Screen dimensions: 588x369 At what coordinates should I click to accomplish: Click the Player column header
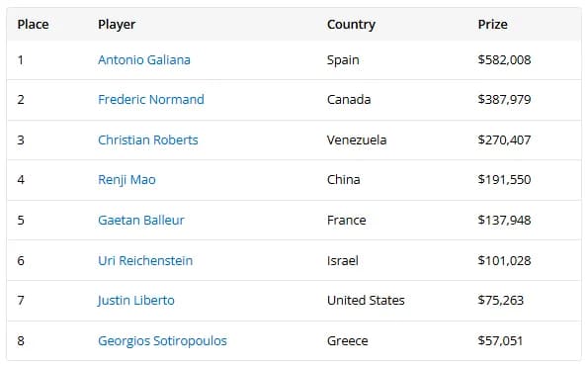pos(117,25)
